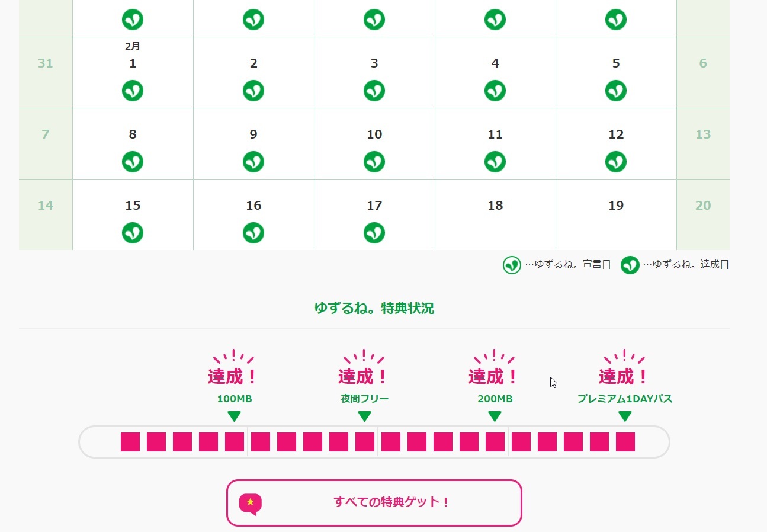Select date 18 in the calendar

tap(495, 206)
